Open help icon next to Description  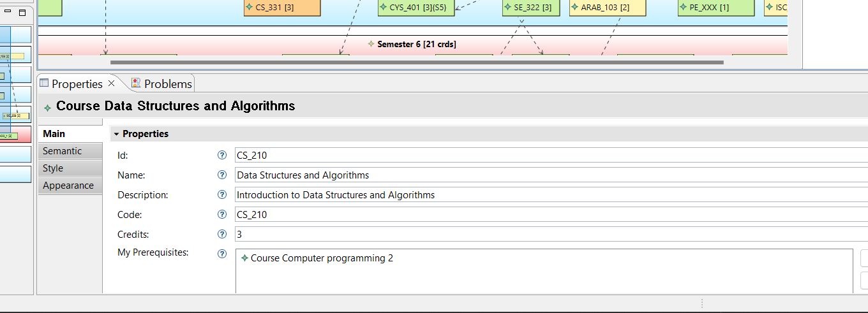pos(222,194)
